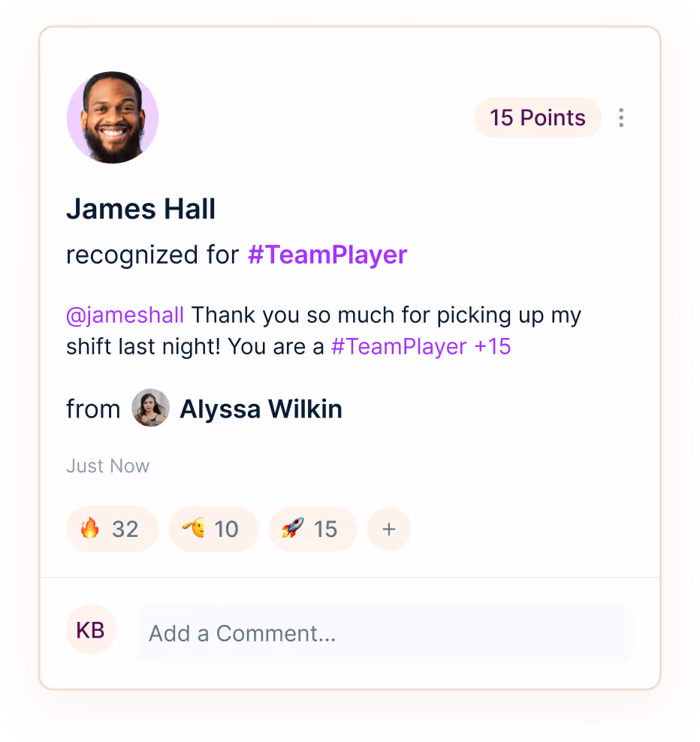Click the 15 Points badge

point(538,118)
